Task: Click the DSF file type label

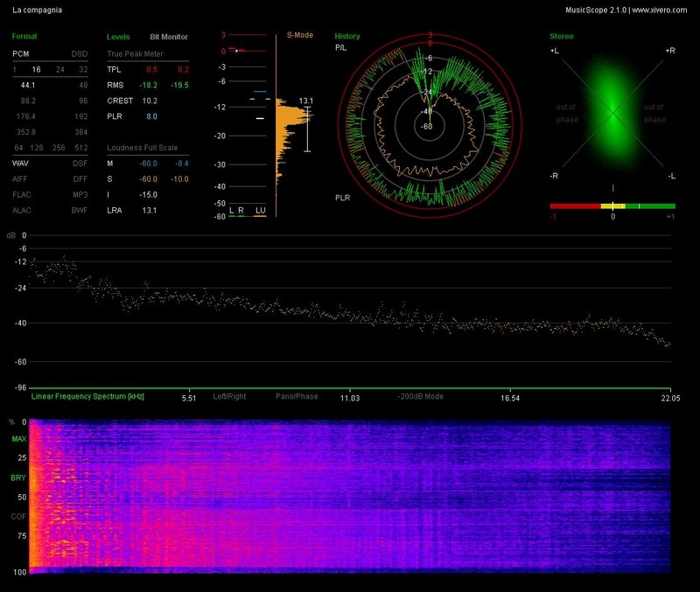Action: click(x=80, y=164)
